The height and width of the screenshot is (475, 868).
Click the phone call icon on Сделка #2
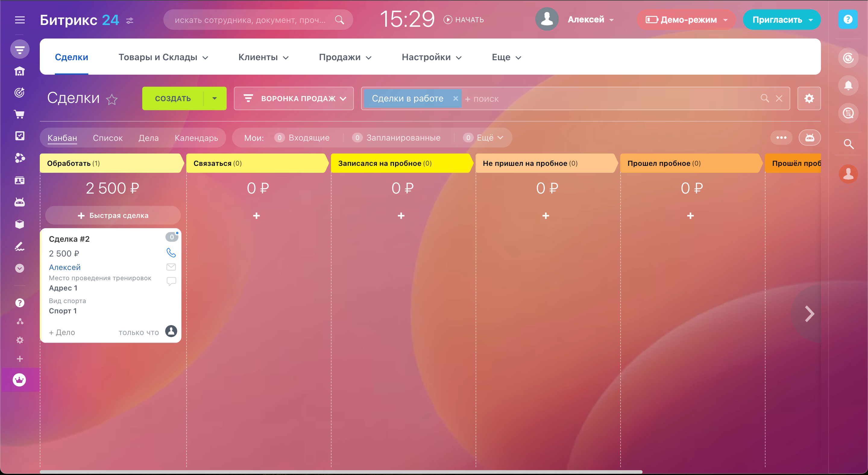(171, 253)
